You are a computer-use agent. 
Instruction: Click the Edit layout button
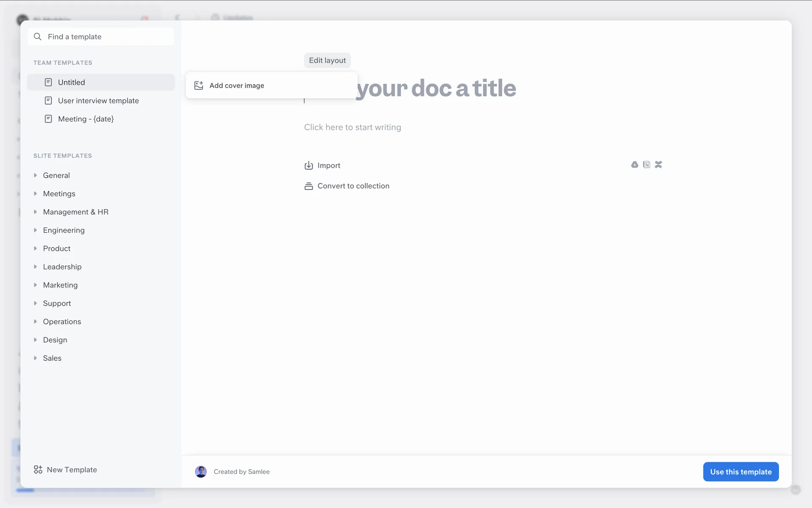coord(327,61)
